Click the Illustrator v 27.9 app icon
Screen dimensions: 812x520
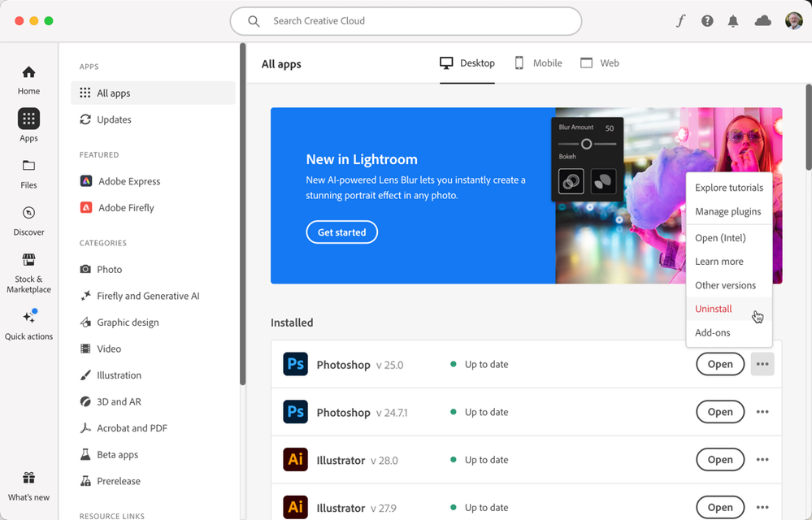(295, 507)
